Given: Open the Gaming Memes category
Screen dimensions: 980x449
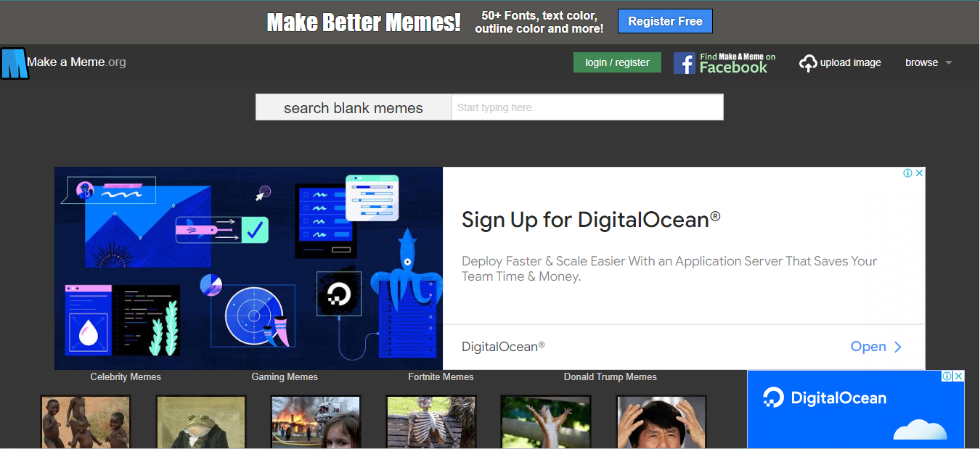Looking at the screenshot, I should [x=285, y=377].
